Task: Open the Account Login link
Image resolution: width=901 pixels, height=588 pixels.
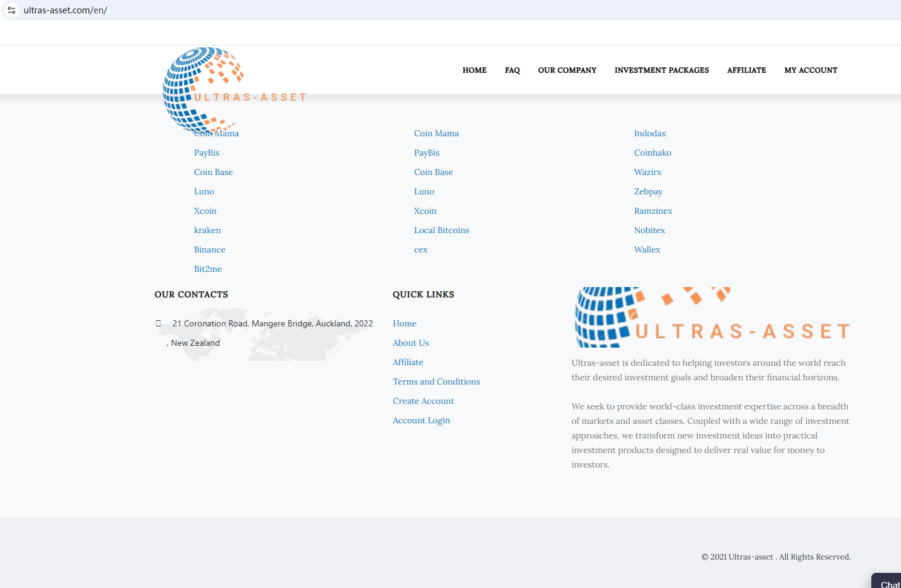Action: pyautogui.click(x=421, y=420)
